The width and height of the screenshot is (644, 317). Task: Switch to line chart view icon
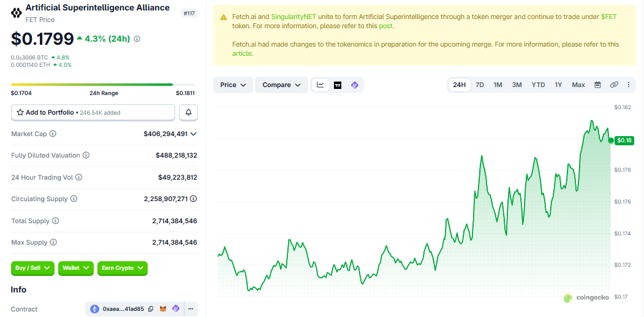click(320, 85)
